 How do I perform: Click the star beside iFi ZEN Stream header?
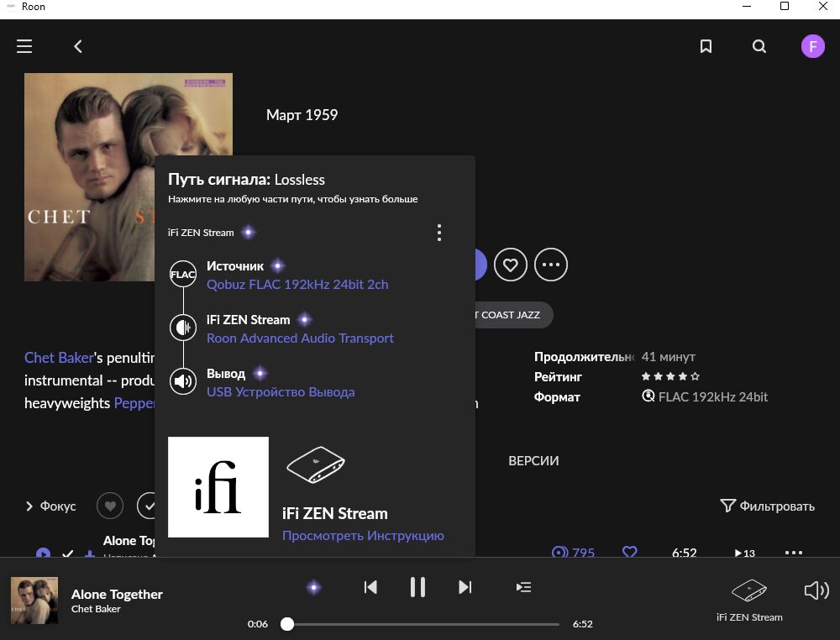(x=248, y=233)
